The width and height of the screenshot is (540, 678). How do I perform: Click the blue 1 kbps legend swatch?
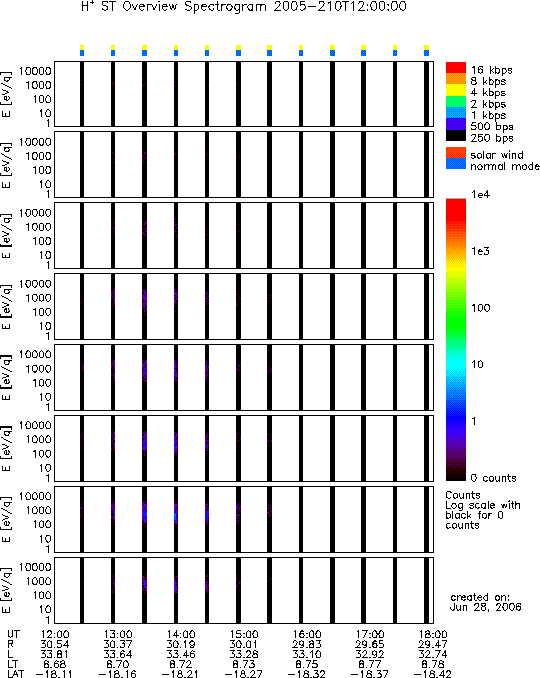click(456, 113)
